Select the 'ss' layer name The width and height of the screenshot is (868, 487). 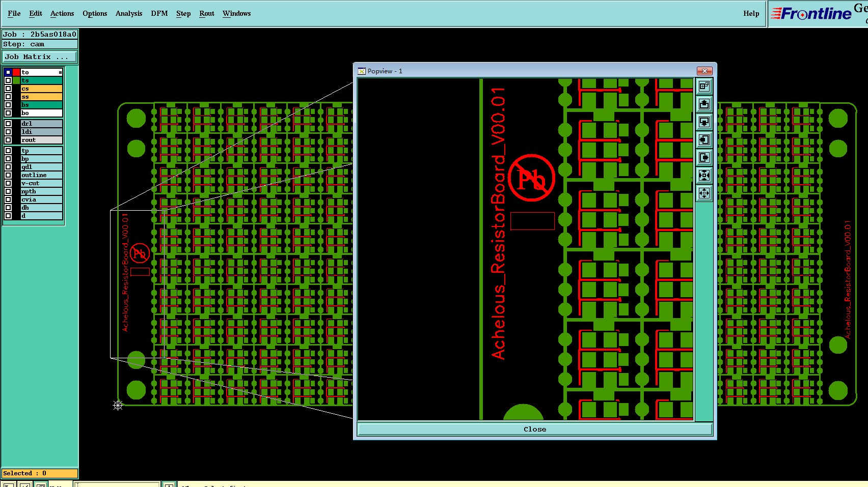[41, 97]
